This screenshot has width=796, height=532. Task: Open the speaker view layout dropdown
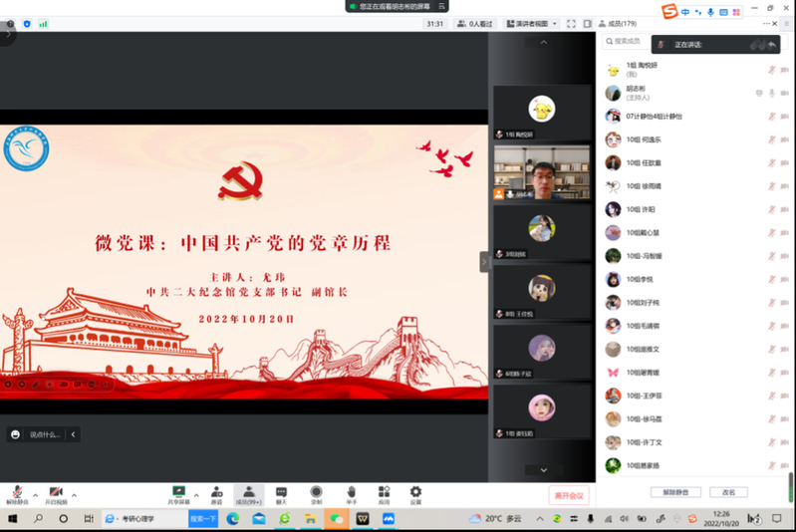click(x=532, y=23)
